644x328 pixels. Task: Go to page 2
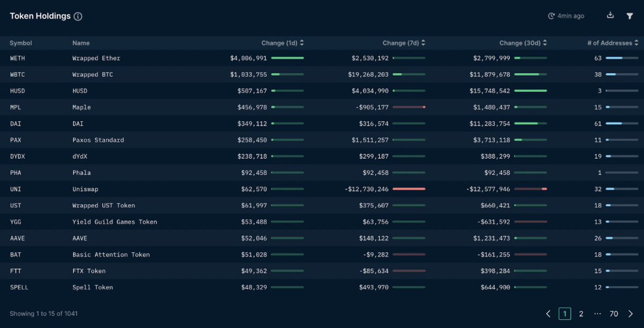(x=581, y=314)
